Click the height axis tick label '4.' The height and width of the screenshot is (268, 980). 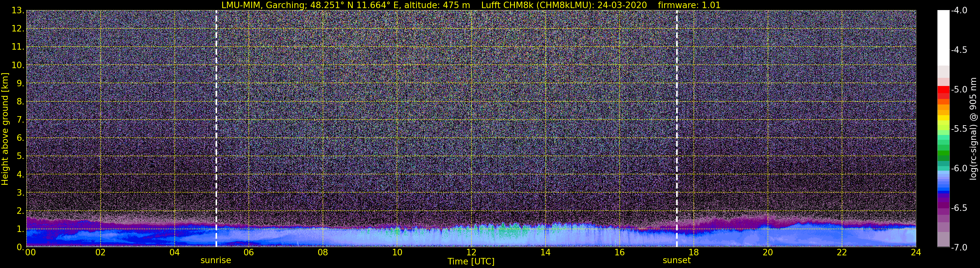pos(20,174)
